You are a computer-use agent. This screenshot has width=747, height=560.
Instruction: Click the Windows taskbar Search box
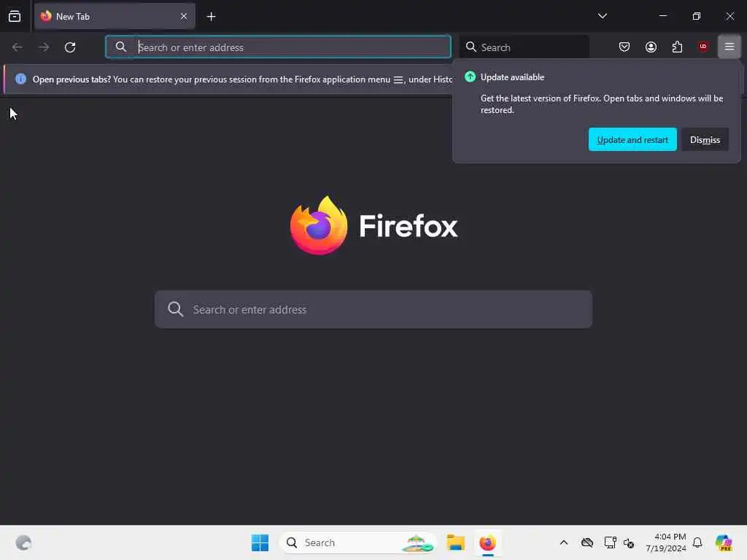pyautogui.click(x=358, y=542)
